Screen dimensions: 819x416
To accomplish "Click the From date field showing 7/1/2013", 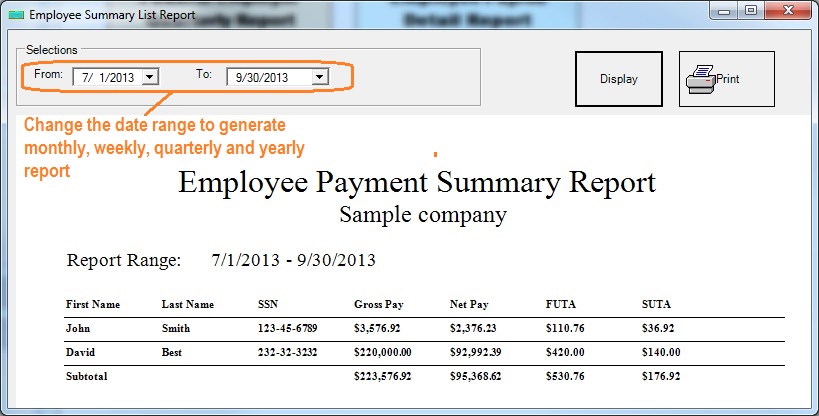I will point(107,76).
